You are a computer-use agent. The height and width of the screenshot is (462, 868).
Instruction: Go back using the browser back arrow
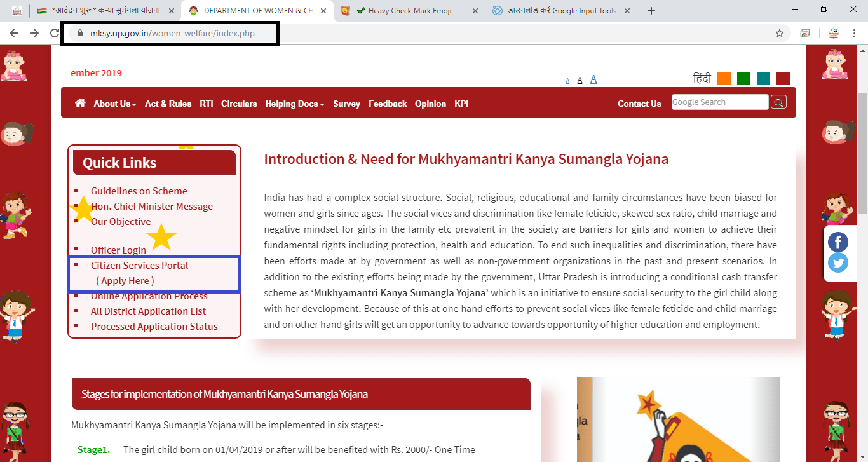click(14, 33)
